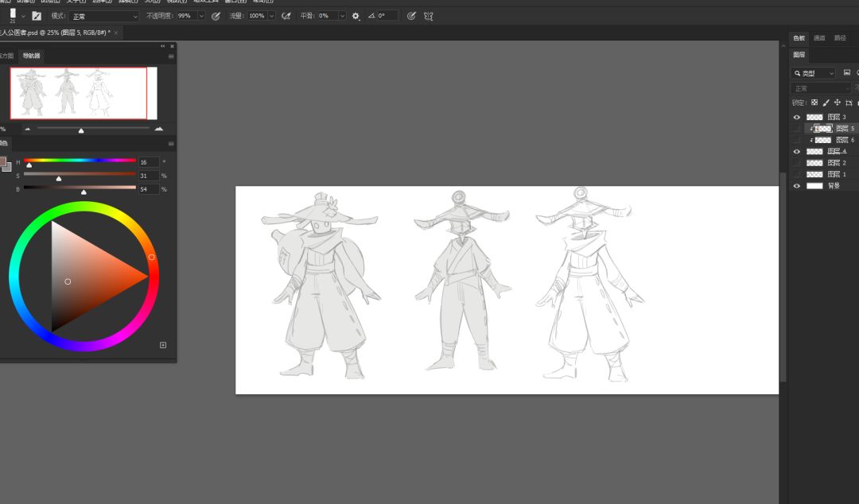Click the brush angle input field
Image resolution: width=859 pixels, height=504 pixels.
[387, 16]
